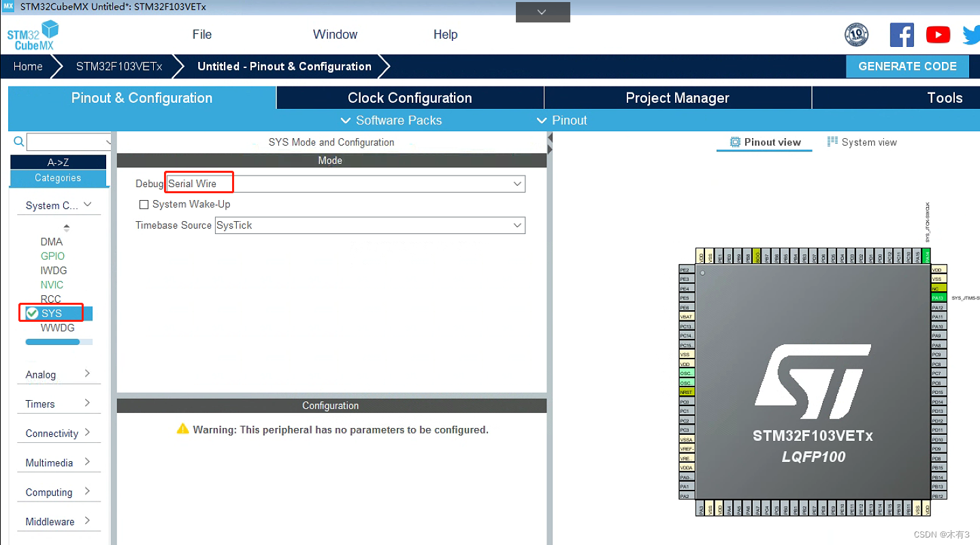This screenshot has height=545, width=980.
Task: Expand the Timers category
Action: pos(59,403)
